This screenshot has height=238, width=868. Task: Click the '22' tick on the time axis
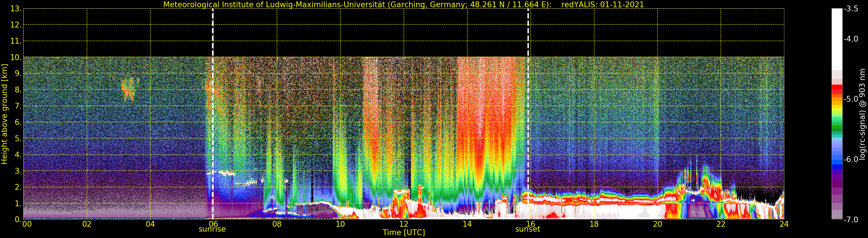[721, 224]
